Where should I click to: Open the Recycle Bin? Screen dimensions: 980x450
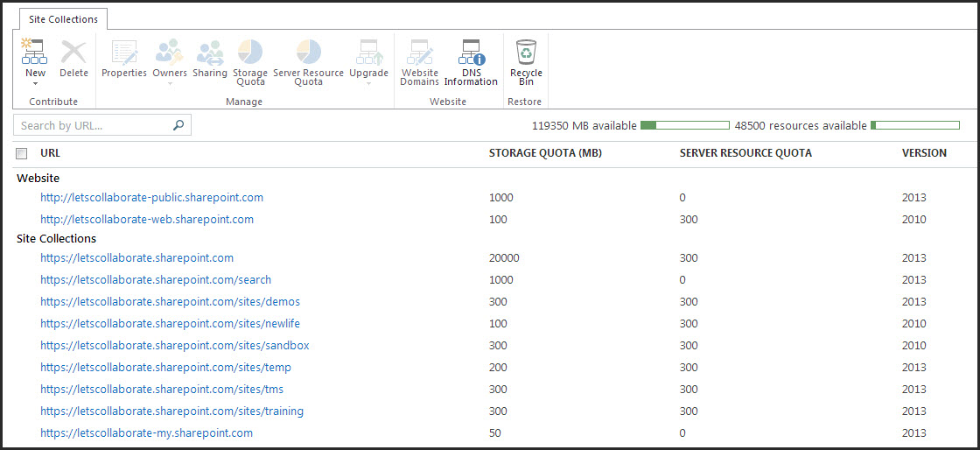point(526,53)
